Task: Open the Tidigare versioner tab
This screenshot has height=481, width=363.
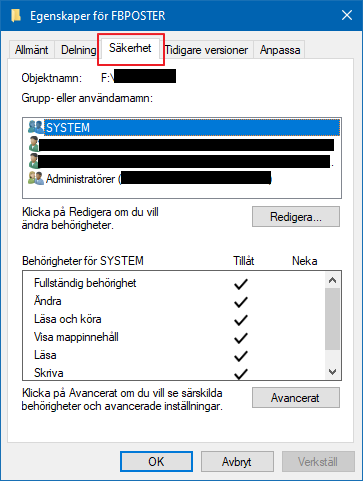Action: pos(207,50)
